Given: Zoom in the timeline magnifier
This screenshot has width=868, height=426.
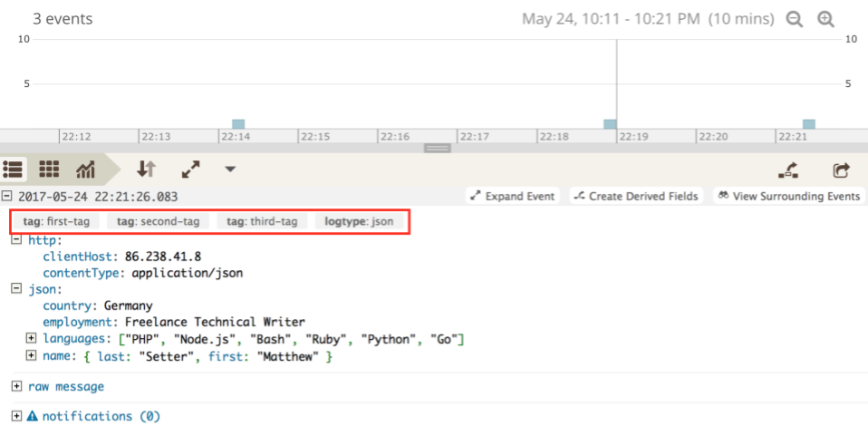Looking at the screenshot, I should click(825, 19).
